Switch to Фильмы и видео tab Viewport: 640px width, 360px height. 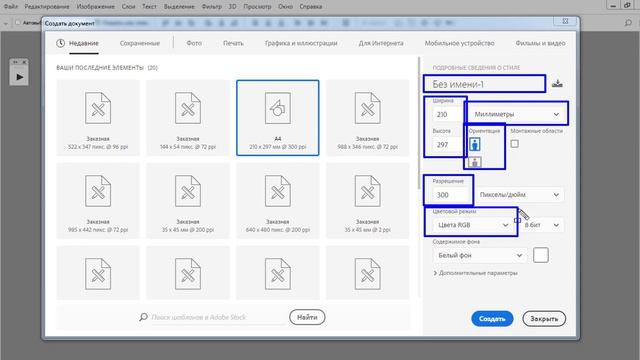coord(540,43)
